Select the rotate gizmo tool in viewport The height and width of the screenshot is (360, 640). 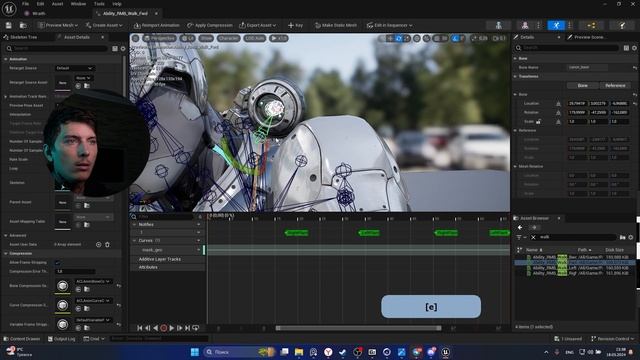click(398, 38)
